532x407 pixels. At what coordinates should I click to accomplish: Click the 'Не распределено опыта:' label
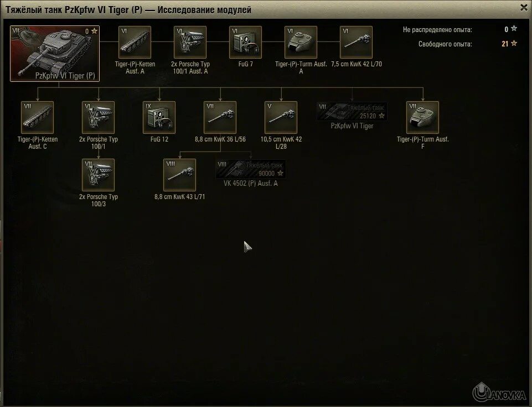pyautogui.click(x=437, y=30)
